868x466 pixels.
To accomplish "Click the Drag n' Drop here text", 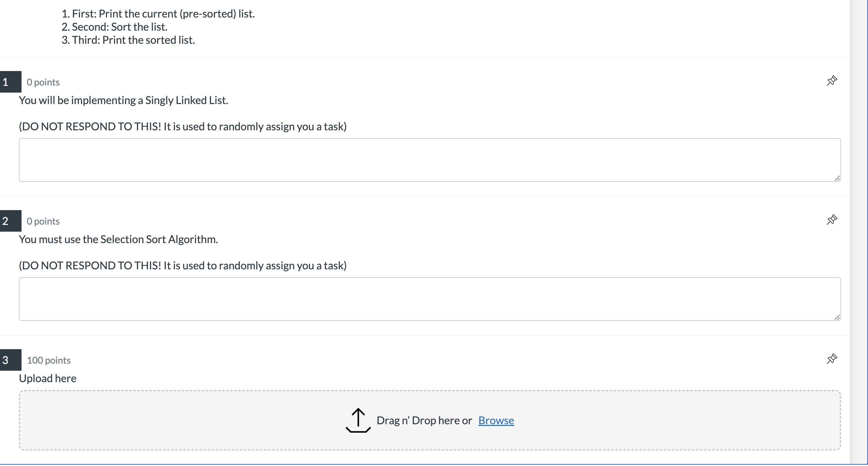I will tap(424, 421).
